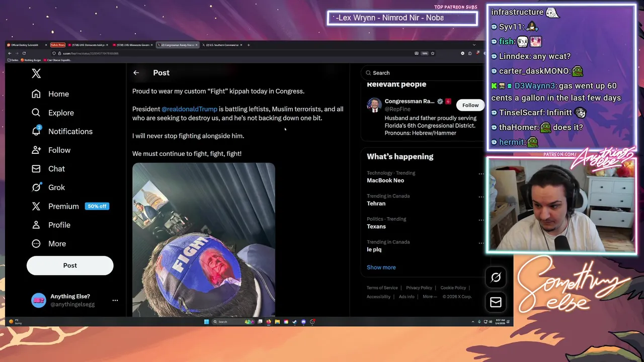List all tabs dropdown in browser
Screen dimensions: 644x362
474,45
